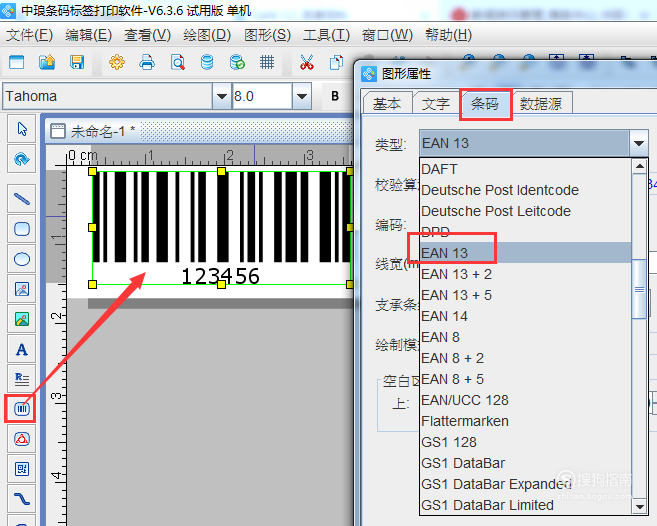Open the 工具(T) menu
The width and height of the screenshot is (657, 526).
(326, 35)
